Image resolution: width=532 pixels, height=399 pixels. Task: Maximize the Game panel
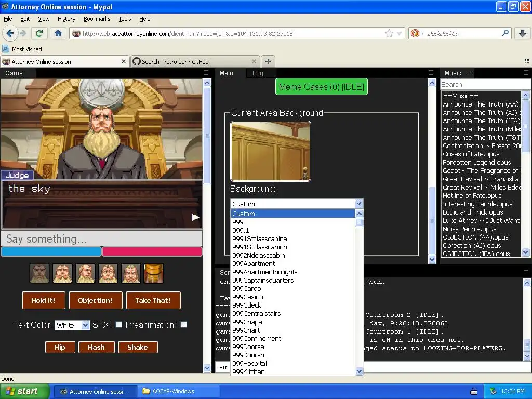[206, 73]
